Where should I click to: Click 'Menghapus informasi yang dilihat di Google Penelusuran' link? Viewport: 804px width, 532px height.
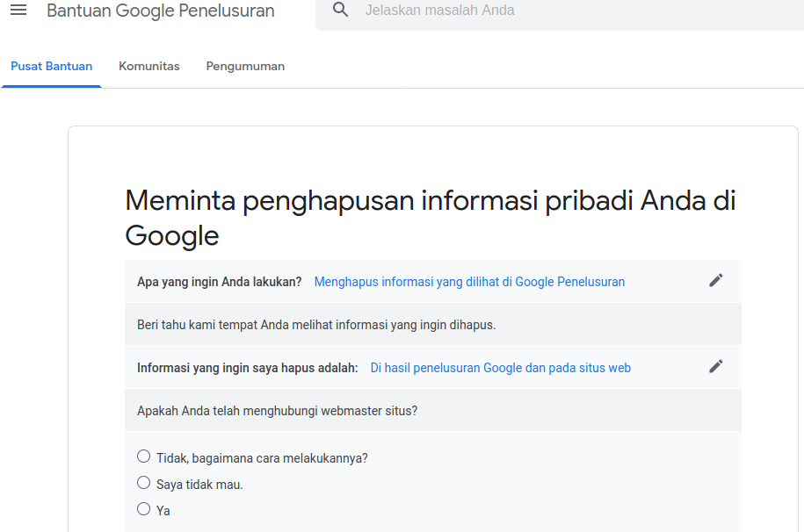pos(469,282)
